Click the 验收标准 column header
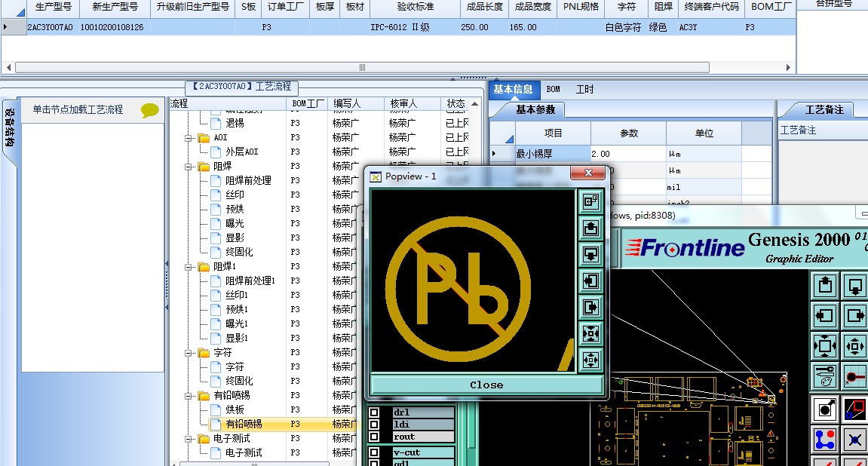The height and width of the screenshot is (466, 868). [416, 8]
